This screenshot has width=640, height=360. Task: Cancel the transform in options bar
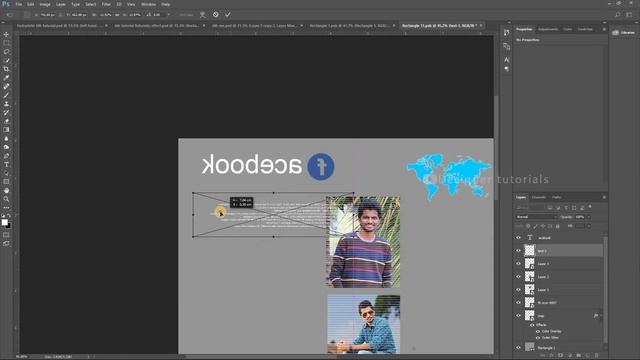(x=216, y=15)
